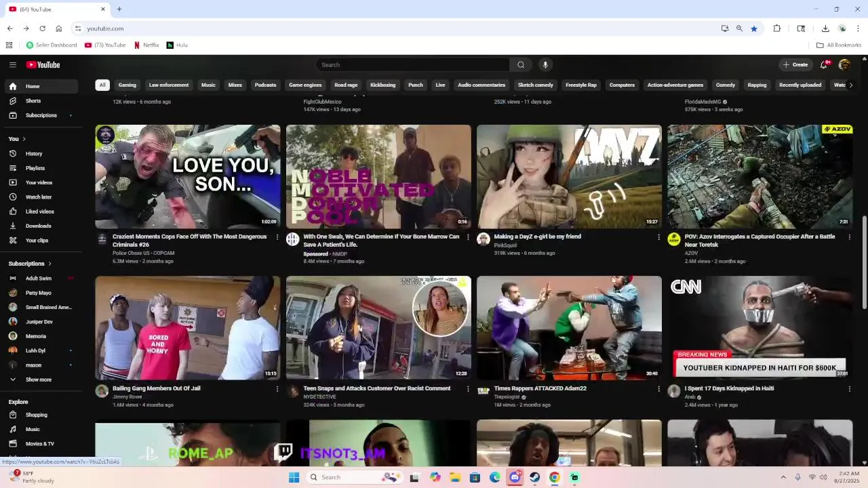
Task: Open Chrome extensions puzzle icon
Action: 777,28
